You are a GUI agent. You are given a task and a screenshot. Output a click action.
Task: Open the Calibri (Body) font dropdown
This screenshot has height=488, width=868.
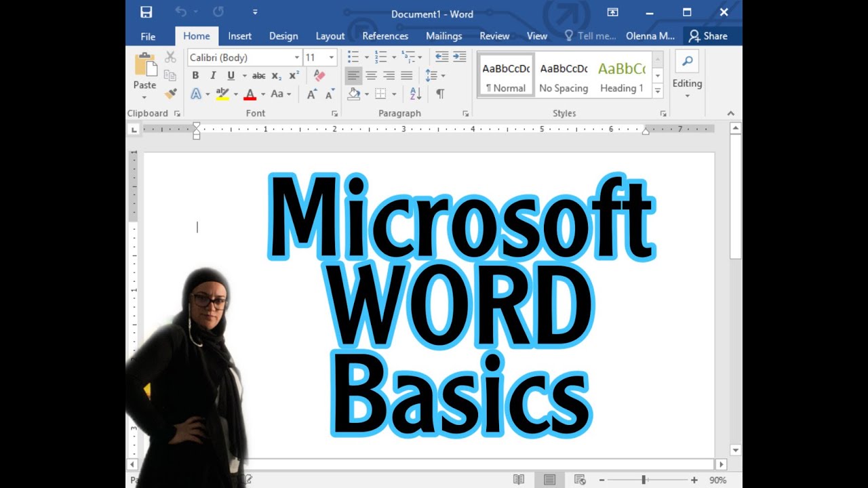(296, 58)
